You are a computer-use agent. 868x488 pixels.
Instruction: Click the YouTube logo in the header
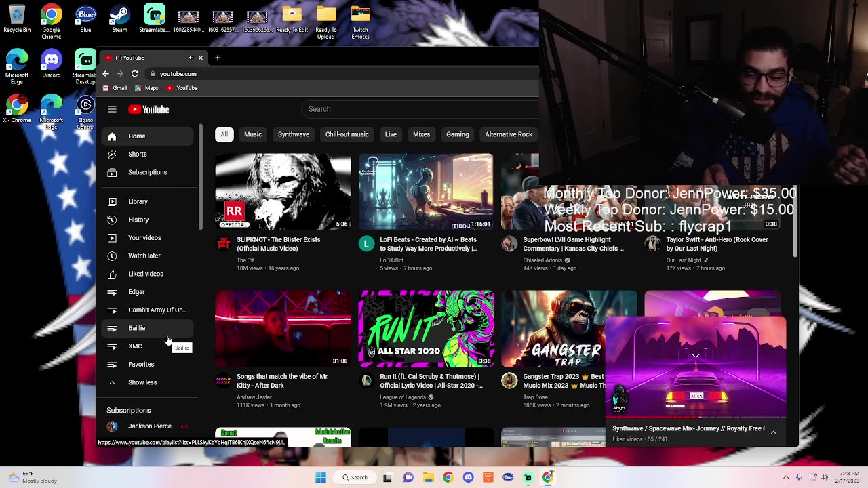tap(149, 109)
